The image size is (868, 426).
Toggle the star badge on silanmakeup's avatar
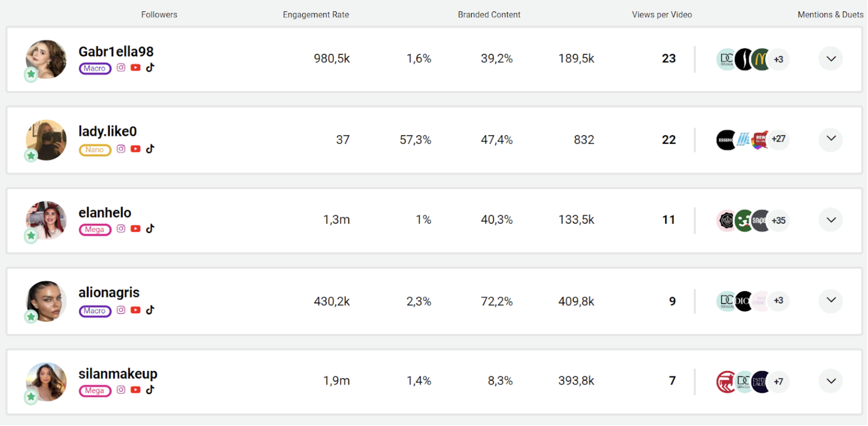tap(31, 397)
